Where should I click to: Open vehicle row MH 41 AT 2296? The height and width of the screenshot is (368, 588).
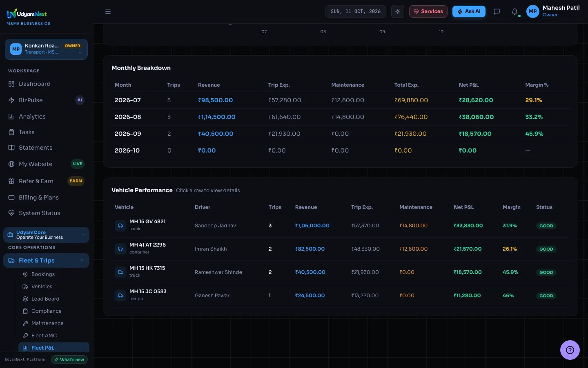click(341, 249)
